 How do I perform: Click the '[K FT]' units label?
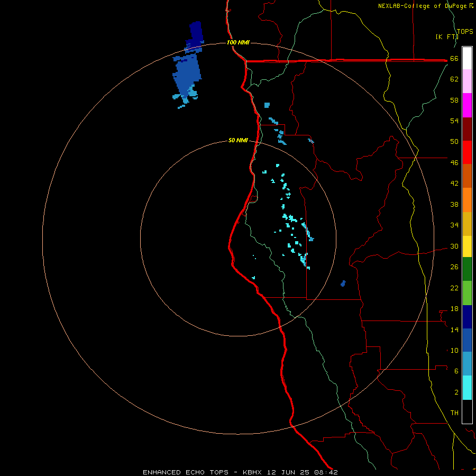[447, 36]
